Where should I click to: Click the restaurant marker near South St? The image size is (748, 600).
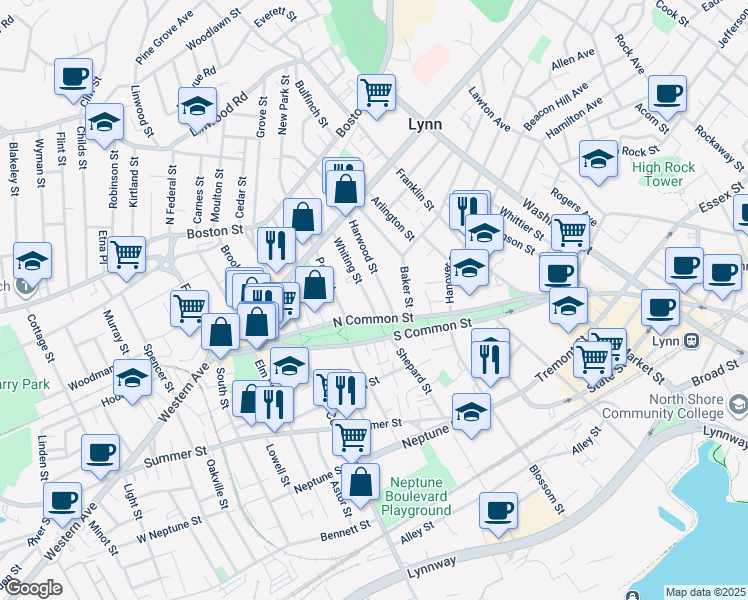[x=274, y=405]
